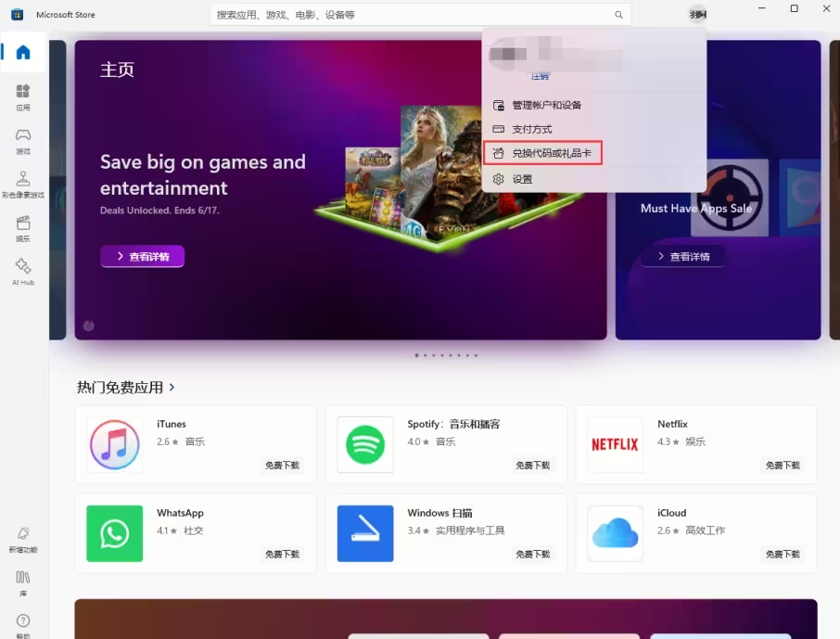
Task: Click the gift icon beside 兑换代码或礼品卡
Action: pos(498,153)
